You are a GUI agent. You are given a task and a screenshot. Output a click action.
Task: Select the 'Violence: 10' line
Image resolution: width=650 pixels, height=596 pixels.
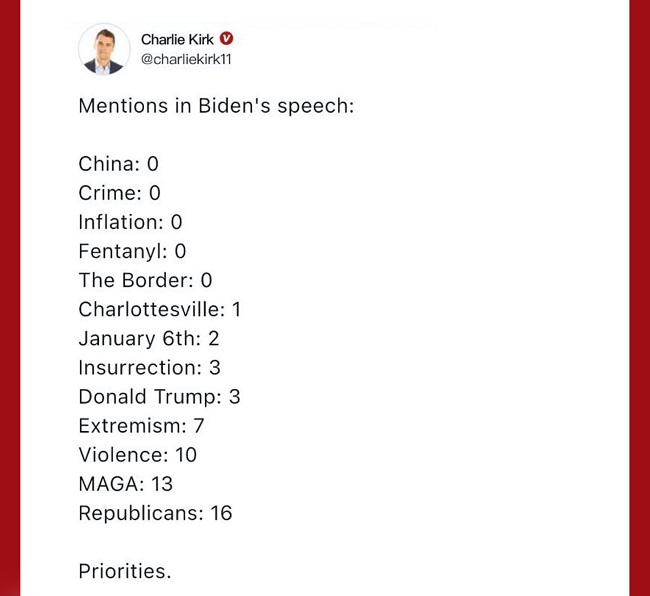tap(138, 455)
